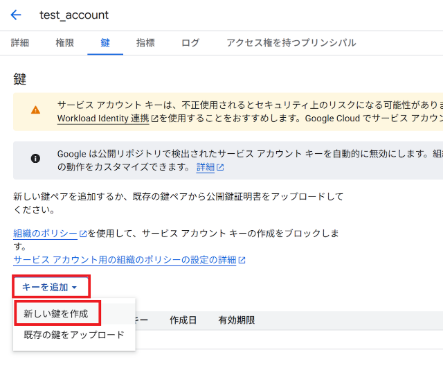Image resolution: width=443 pixels, height=384 pixels.
Task: Open the 詳細 tab
Action: tap(20, 43)
